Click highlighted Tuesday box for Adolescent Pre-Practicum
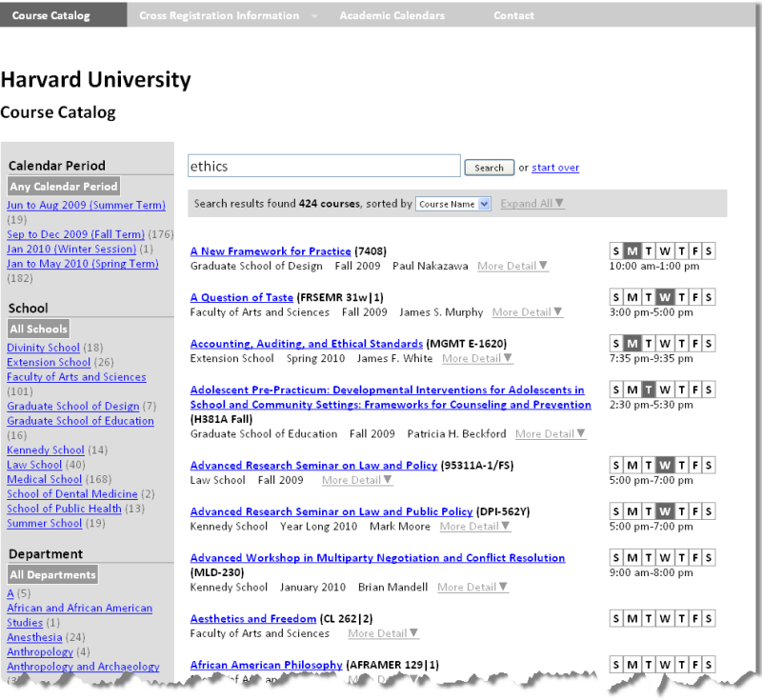The height and width of the screenshot is (700, 762). pyautogui.click(x=649, y=390)
